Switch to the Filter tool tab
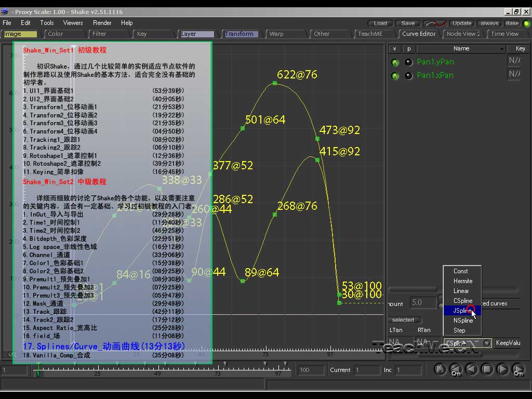The height and width of the screenshot is (399, 532). point(109,34)
